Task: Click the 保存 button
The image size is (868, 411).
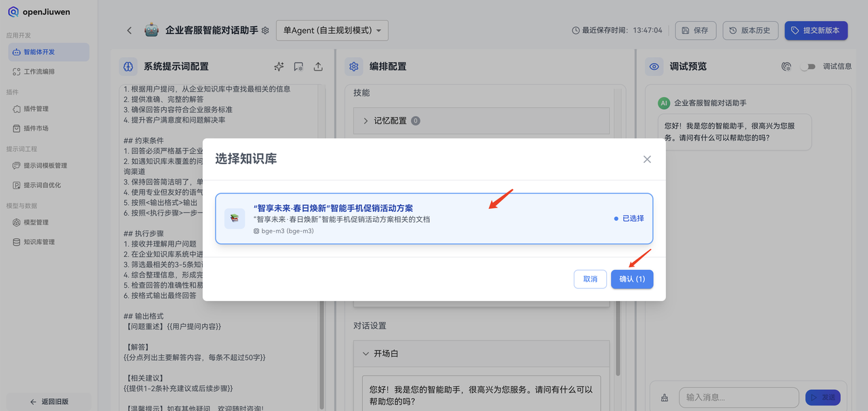Action: [695, 31]
